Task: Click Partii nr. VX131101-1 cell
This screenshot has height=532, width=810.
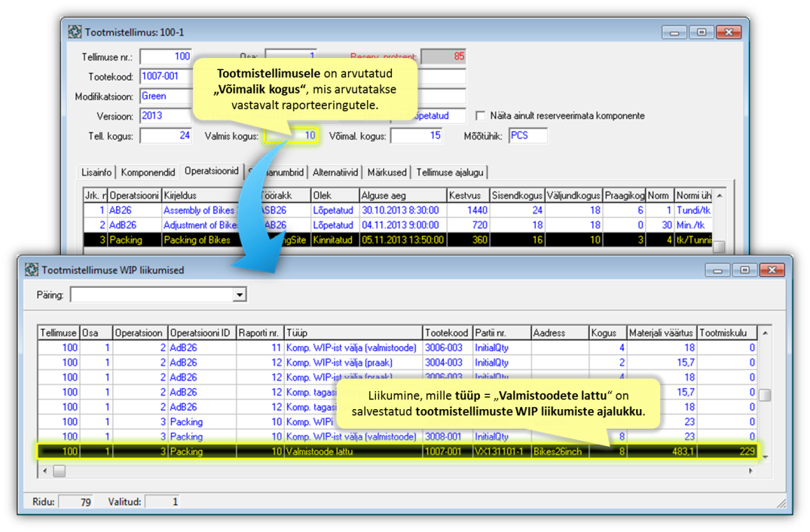Action: pyautogui.click(x=502, y=451)
